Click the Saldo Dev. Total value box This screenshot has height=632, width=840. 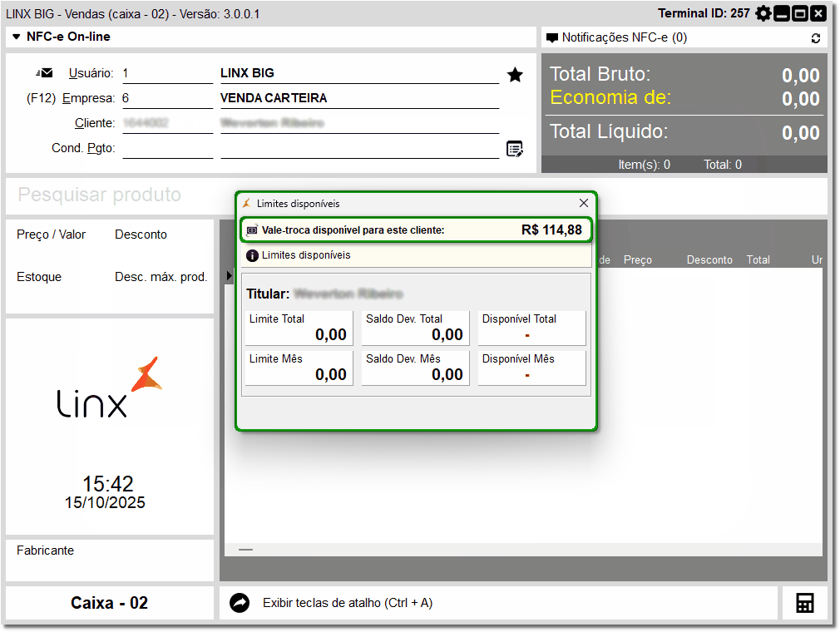tap(415, 328)
